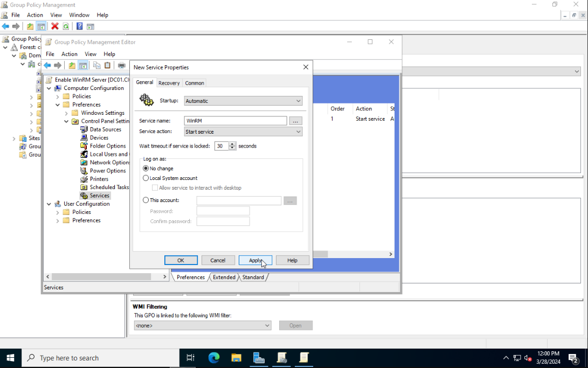The image size is (588, 368).
Task: Click Windows Start button
Action: (x=10, y=358)
